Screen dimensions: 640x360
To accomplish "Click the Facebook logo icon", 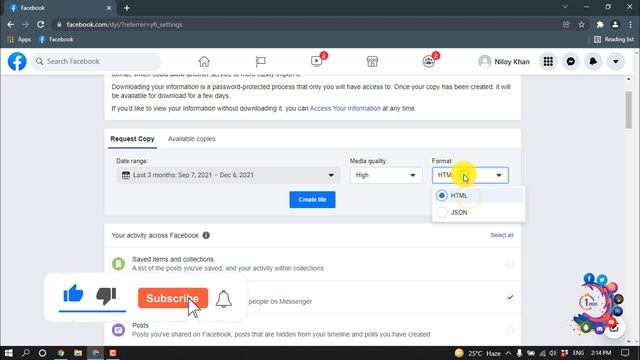I will click(x=17, y=62).
